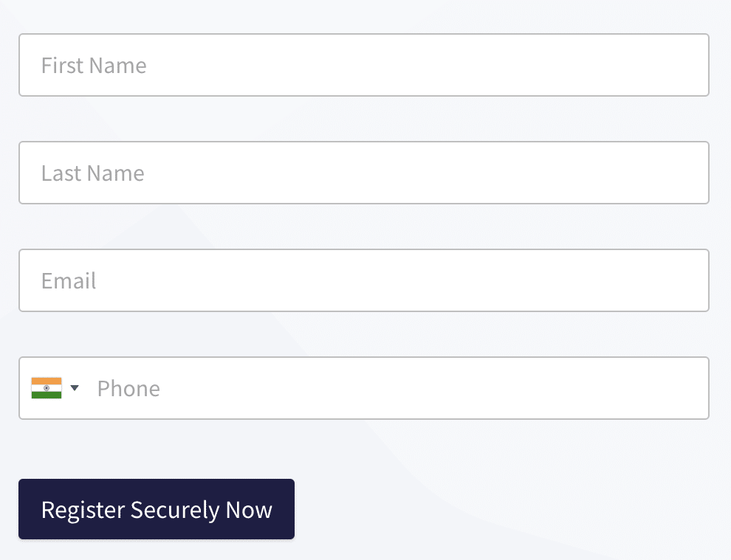This screenshot has width=731, height=560.
Task: Select the tricolor flag beside Phone
Action: (x=46, y=388)
